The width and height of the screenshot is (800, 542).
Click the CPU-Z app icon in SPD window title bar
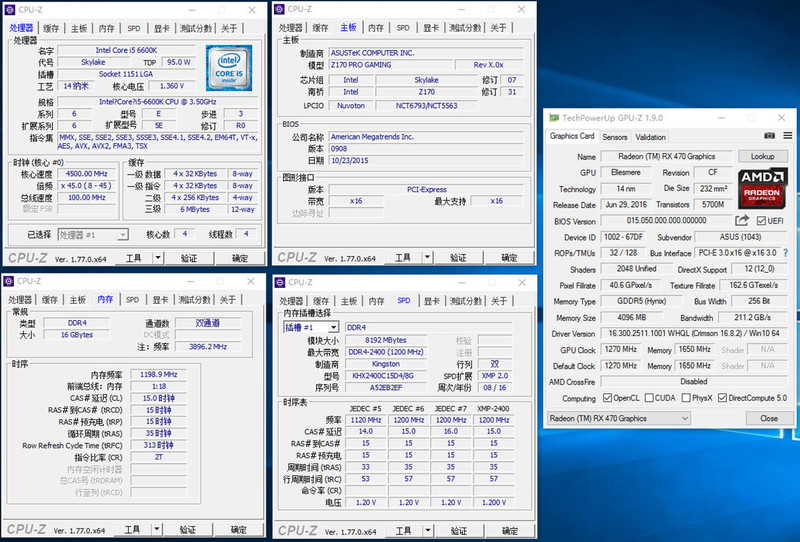(x=279, y=282)
